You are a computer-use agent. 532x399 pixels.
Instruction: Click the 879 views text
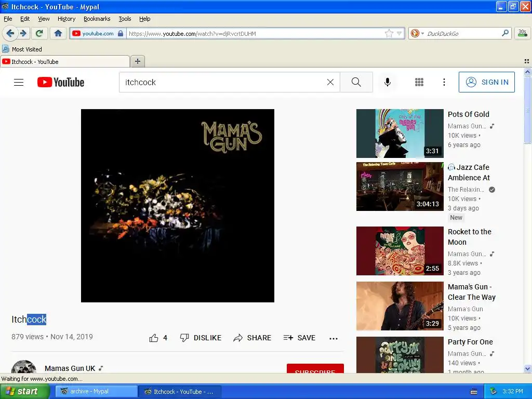click(28, 337)
